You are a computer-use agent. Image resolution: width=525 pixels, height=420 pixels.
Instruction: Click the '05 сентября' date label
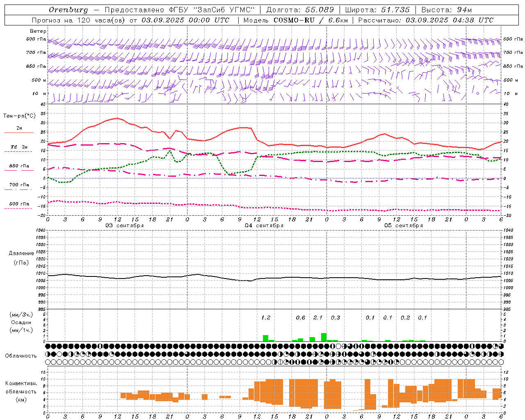point(404,226)
